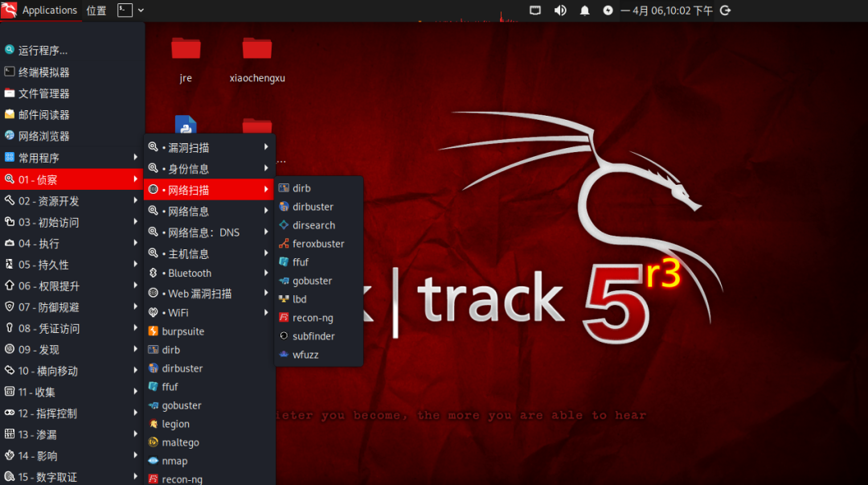
Task: Expand 02 - 资源开发 category
Action: 72,200
